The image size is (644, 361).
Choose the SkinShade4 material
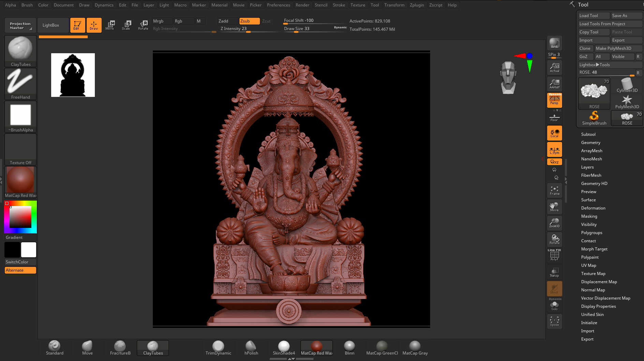click(x=284, y=348)
